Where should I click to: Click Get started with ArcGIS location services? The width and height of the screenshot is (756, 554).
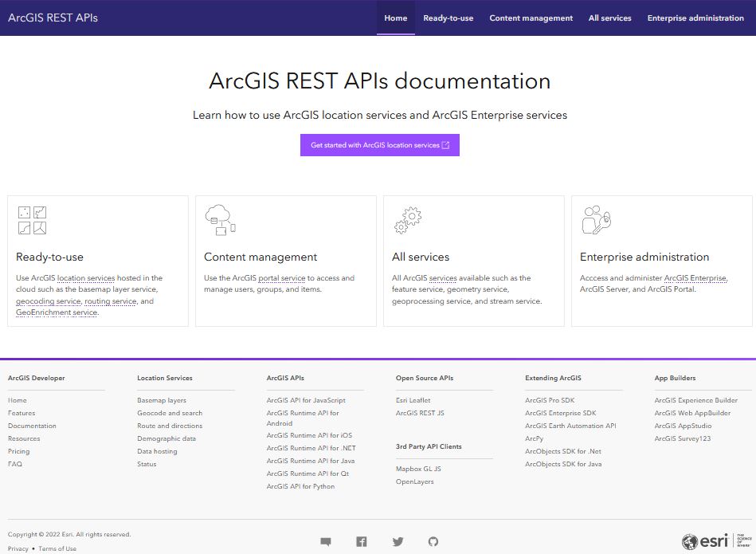tap(380, 145)
